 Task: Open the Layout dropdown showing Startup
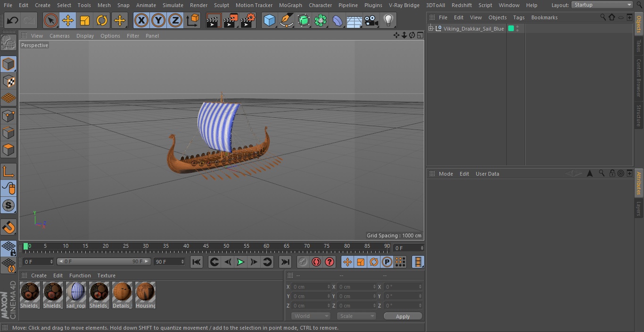603,5
